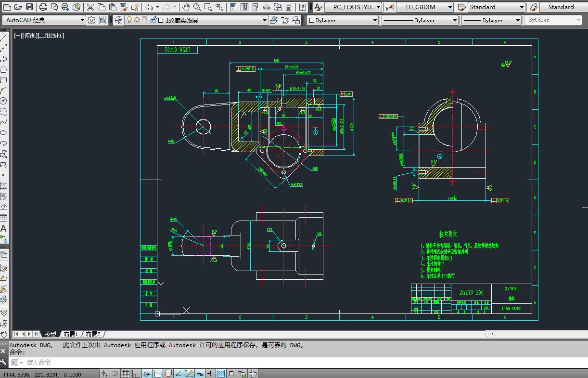Click the Zoom Window icon

pos(208,7)
